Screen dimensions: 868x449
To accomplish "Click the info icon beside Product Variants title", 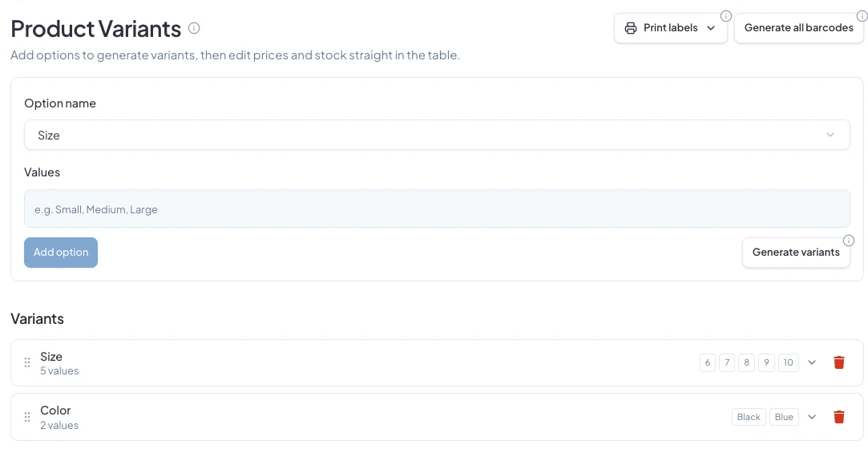I will pyautogui.click(x=194, y=28).
